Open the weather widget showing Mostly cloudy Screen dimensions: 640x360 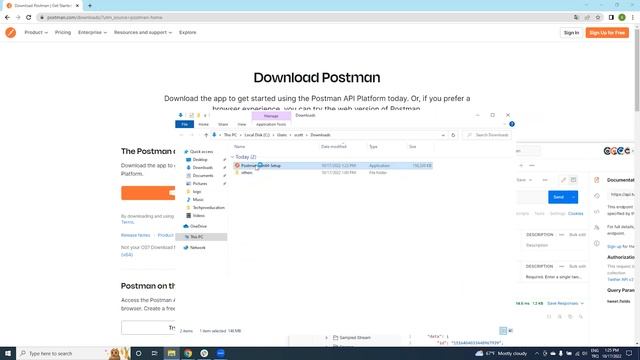(x=501, y=353)
